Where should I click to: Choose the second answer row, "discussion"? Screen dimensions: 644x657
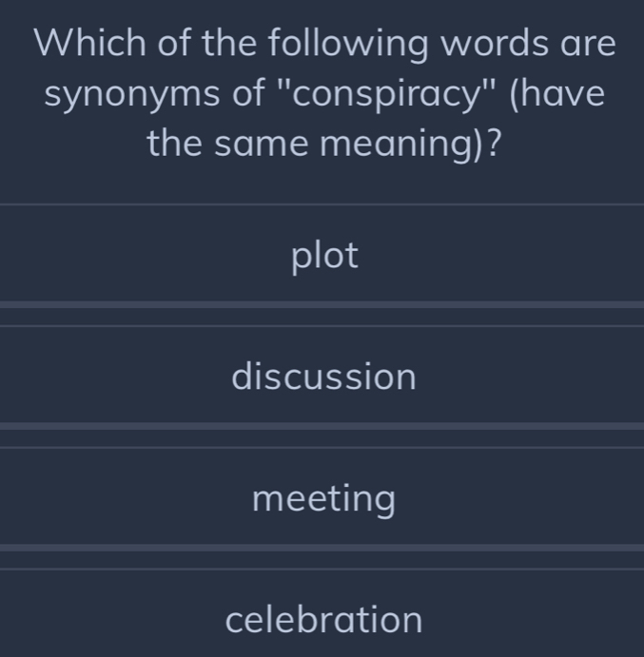pos(323,377)
